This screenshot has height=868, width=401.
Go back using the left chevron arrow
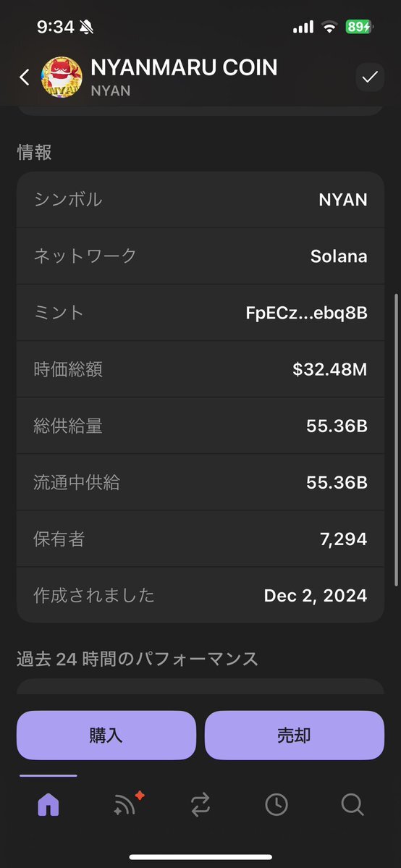[x=25, y=77]
